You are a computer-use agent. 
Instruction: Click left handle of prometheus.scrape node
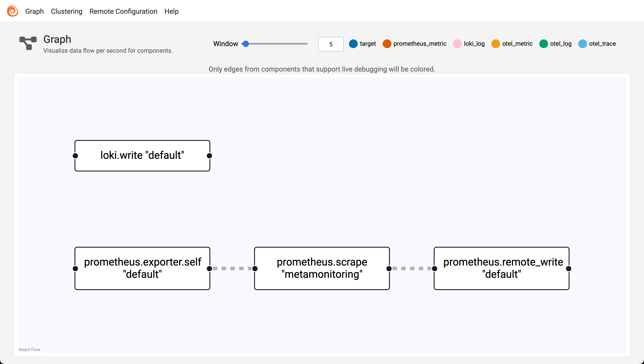[x=255, y=268]
